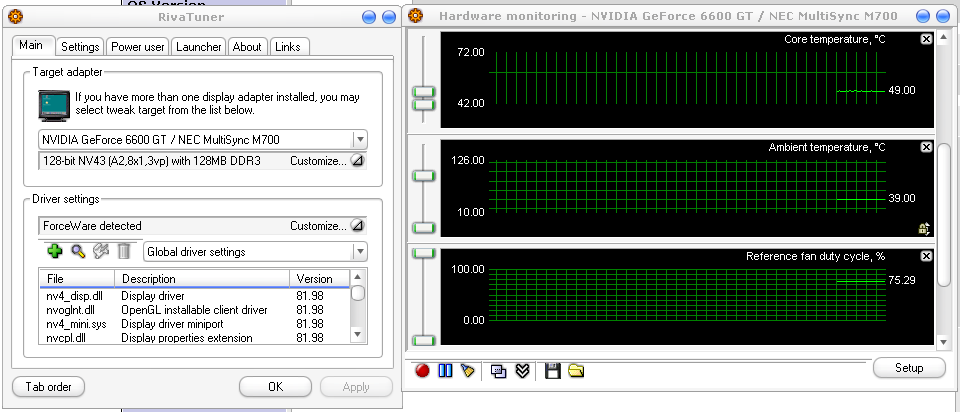
Task: Click the Customize triangle button beside the NV43 adapter info
Action: pyautogui.click(x=358, y=161)
